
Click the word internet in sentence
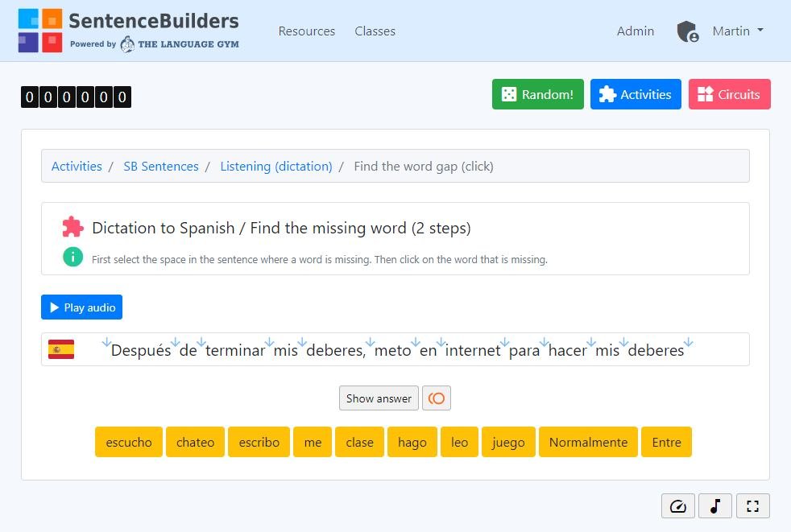point(473,350)
